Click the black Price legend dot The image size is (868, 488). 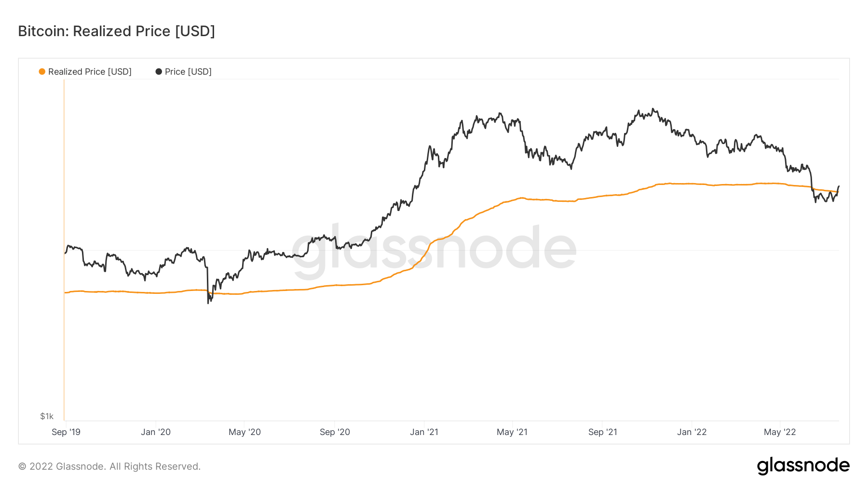(x=159, y=72)
